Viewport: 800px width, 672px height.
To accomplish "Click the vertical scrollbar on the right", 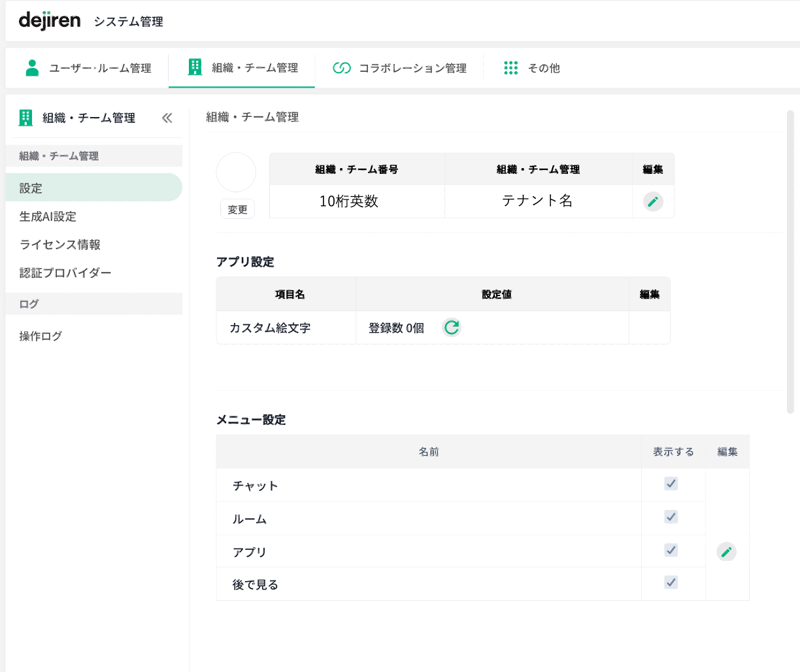I will (790, 261).
